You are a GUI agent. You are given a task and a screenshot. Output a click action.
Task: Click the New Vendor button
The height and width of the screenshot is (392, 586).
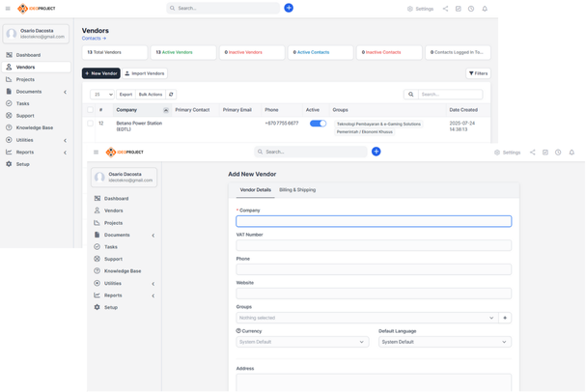coord(100,73)
